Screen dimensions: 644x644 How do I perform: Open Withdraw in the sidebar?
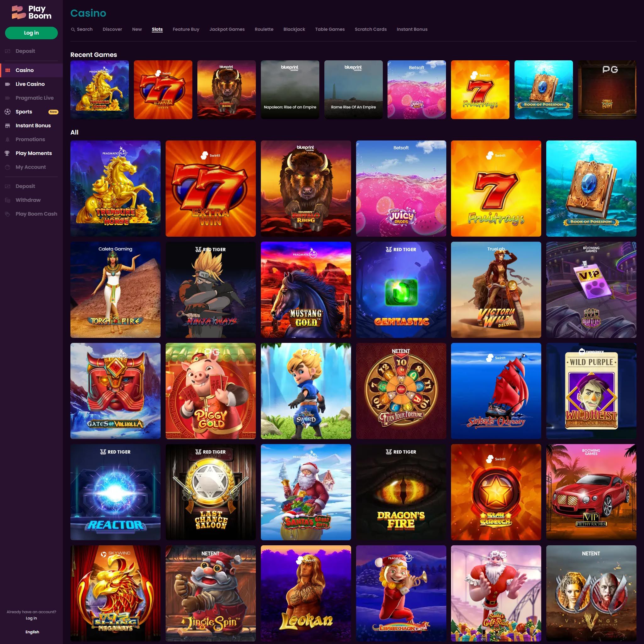click(28, 200)
